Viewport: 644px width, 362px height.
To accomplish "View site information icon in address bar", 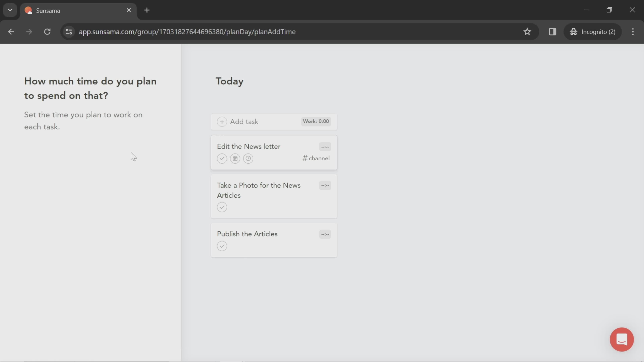I will tap(69, 32).
